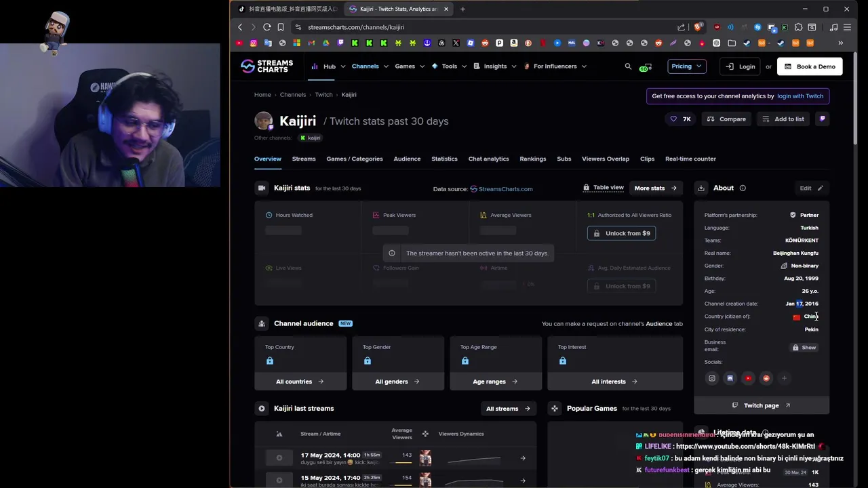Open All countries in Channel audience
This screenshot has height=488, width=868.
click(x=300, y=382)
